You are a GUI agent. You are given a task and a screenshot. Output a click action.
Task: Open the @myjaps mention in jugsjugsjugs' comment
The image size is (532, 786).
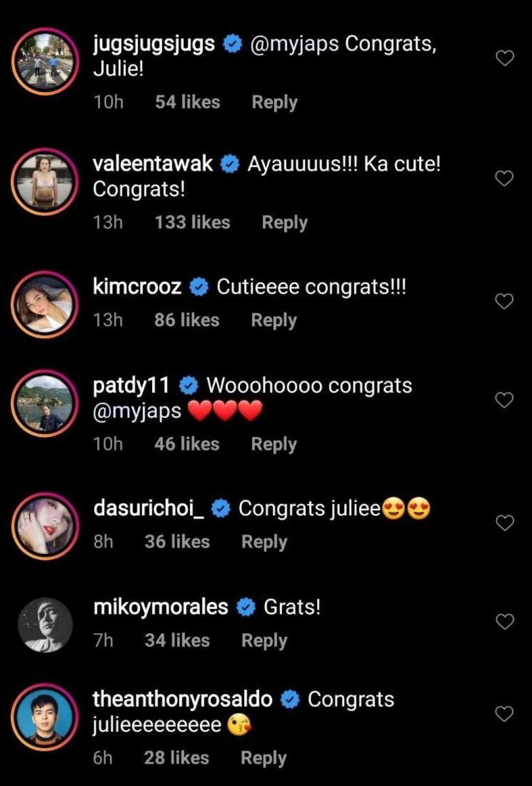(294, 44)
